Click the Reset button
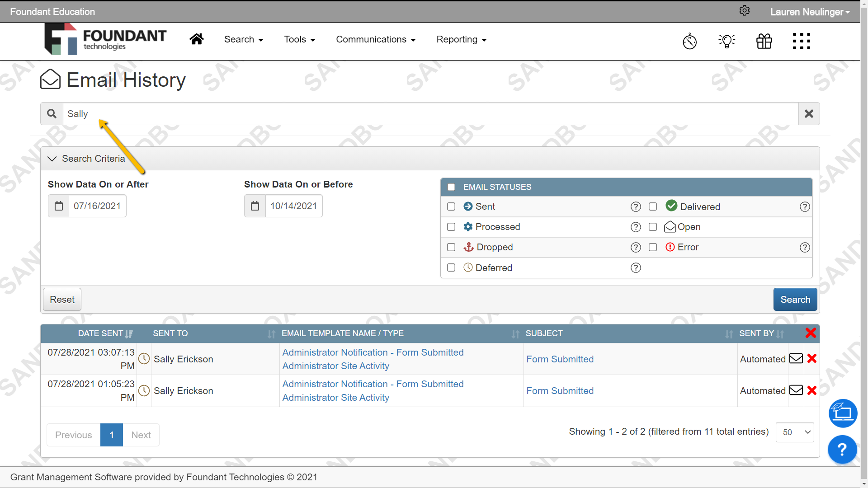The height and width of the screenshot is (488, 868). [x=61, y=299]
